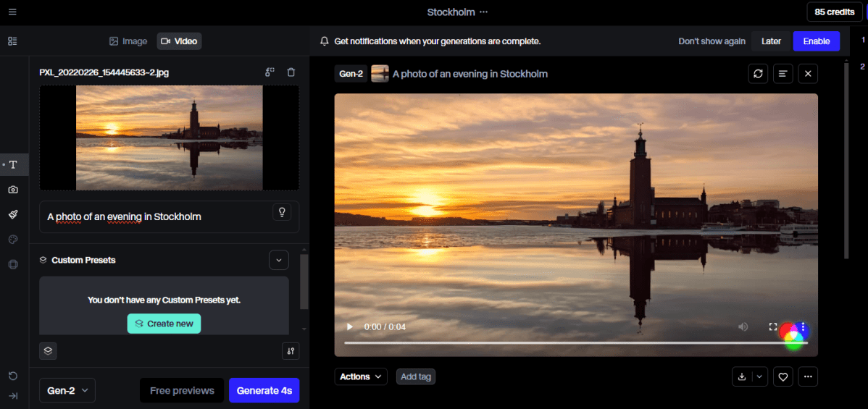Select the camera icon in left sidebar
This screenshot has width=868, height=409.
13,190
